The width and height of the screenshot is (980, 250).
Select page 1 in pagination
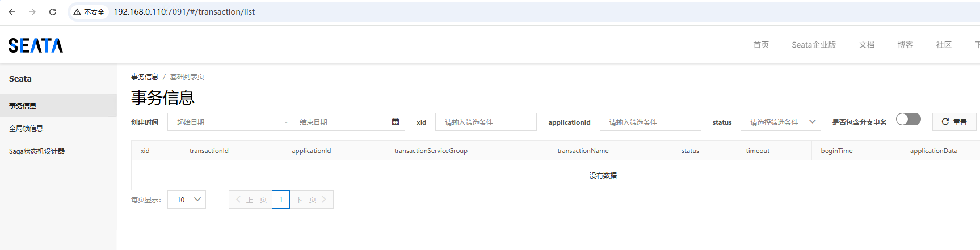pos(281,200)
